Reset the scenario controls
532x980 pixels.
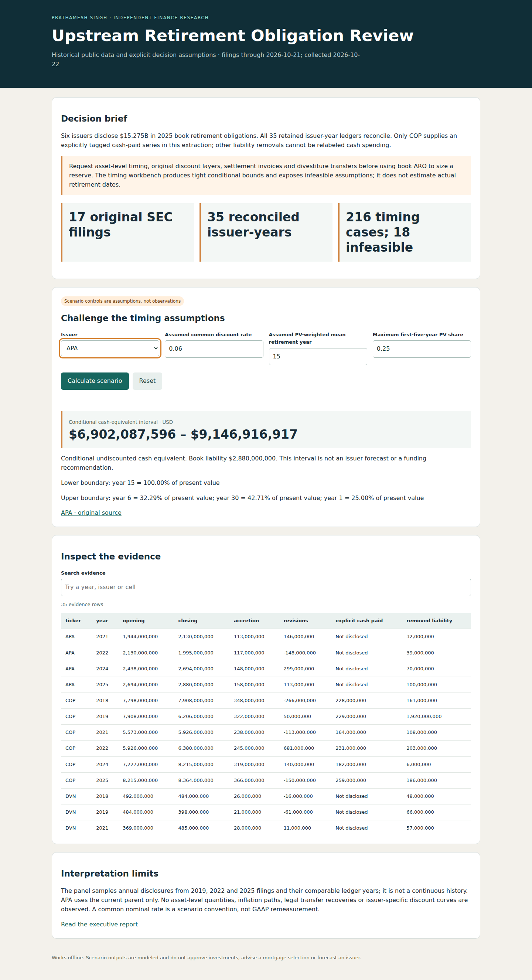tap(147, 381)
